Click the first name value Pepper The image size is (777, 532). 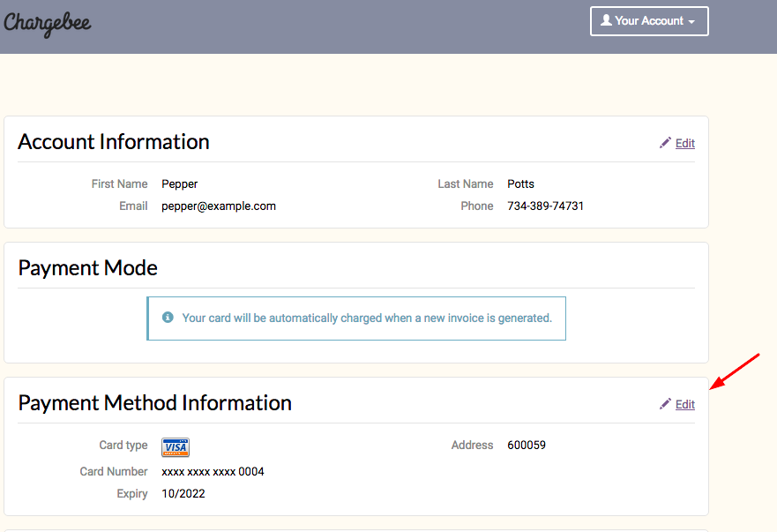pos(180,184)
